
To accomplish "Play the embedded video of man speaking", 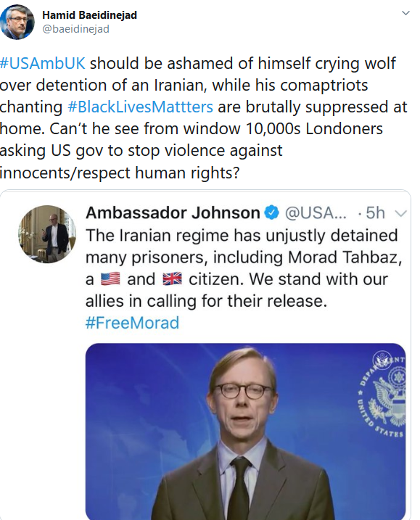I will tap(245, 432).
